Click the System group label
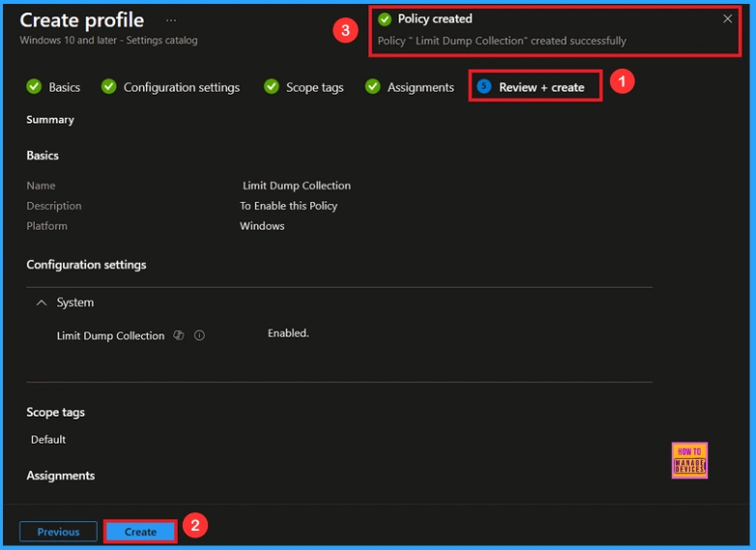Image resolution: width=756 pixels, height=550 pixels. (x=75, y=303)
